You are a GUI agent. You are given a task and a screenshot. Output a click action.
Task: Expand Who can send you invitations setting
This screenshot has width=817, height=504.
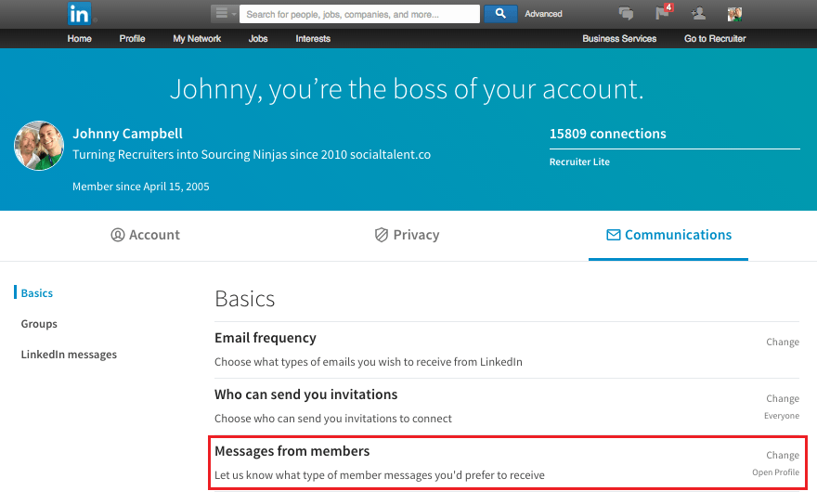[x=507, y=407]
